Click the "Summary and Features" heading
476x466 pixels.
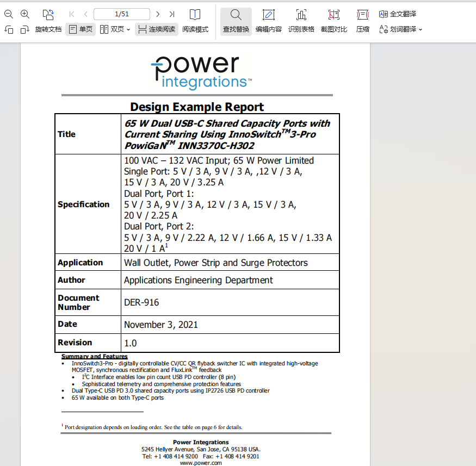pyautogui.click(x=95, y=356)
